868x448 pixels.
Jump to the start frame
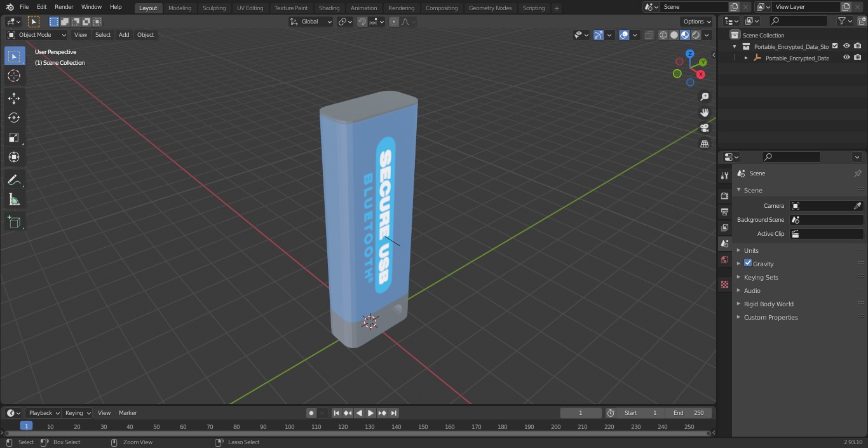click(x=337, y=413)
